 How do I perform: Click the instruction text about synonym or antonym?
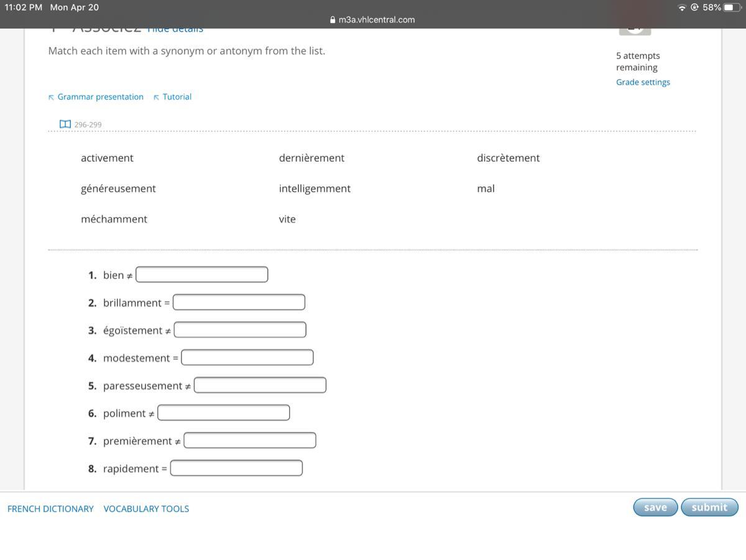(186, 51)
